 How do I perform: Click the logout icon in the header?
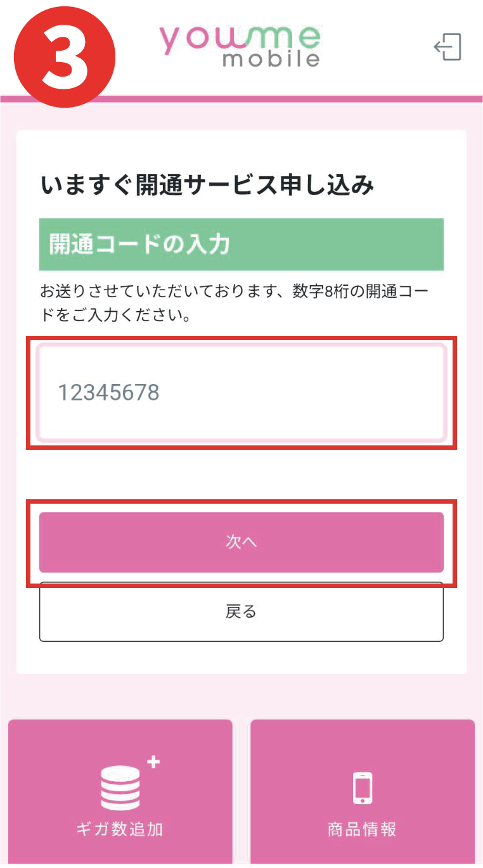[x=448, y=48]
